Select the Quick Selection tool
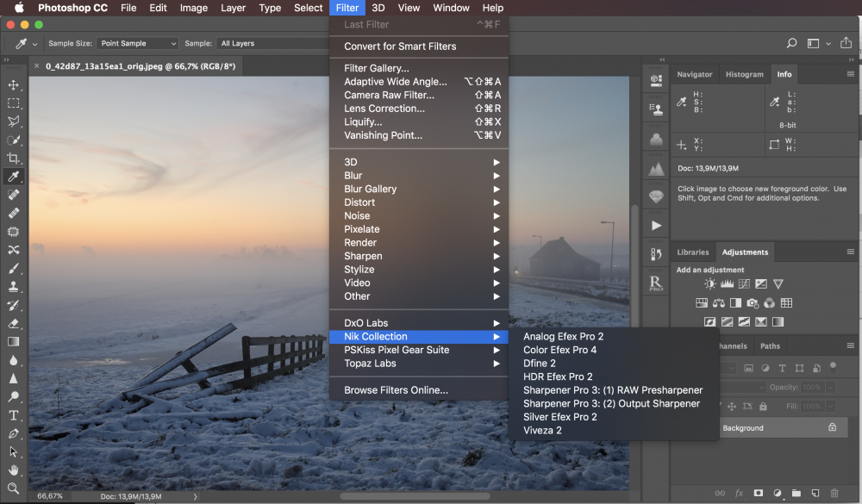The height and width of the screenshot is (504, 862). coord(13,140)
